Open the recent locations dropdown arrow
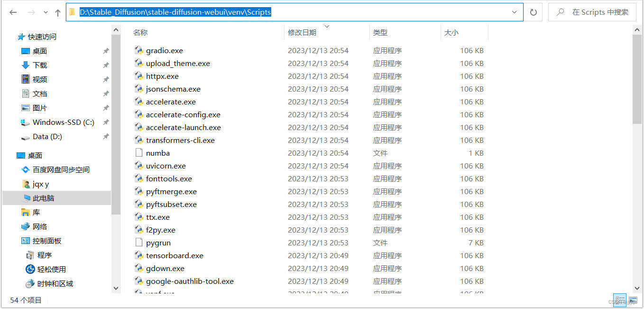This screenshot has width=644, height=309. (46, 13)
